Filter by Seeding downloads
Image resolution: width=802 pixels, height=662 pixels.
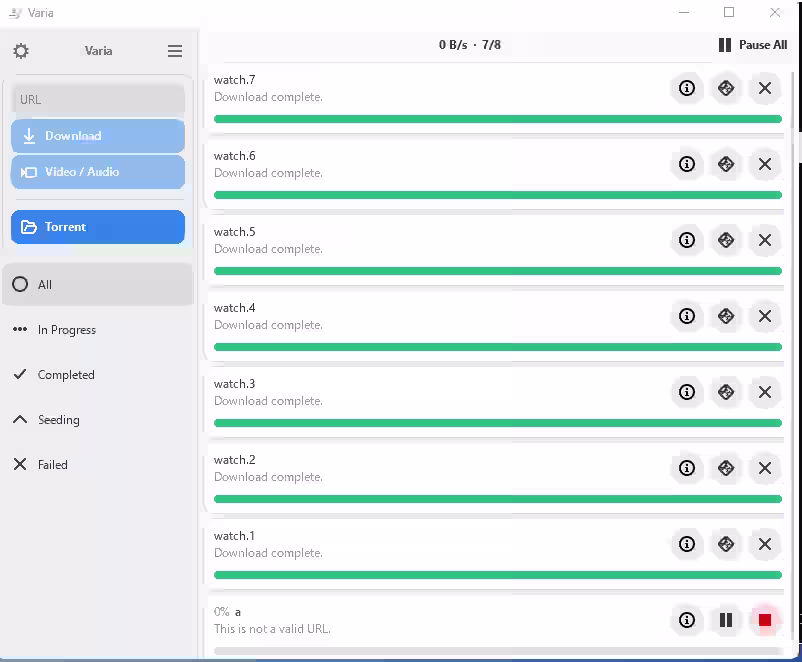(98, 420)
